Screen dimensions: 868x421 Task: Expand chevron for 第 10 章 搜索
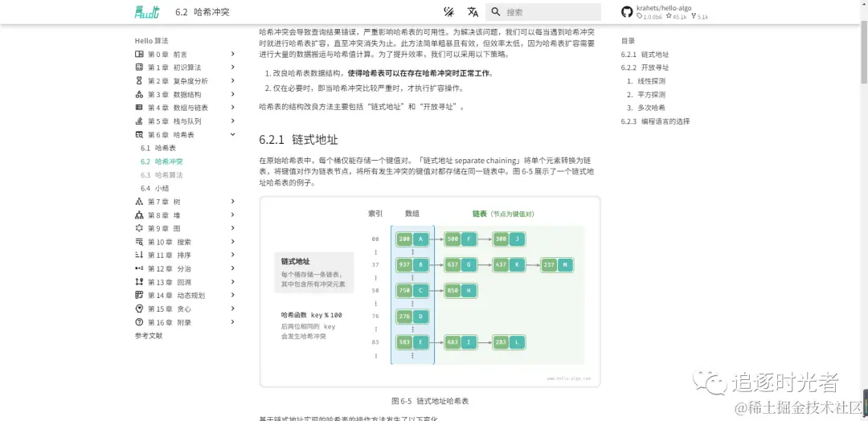click(232, 242)
